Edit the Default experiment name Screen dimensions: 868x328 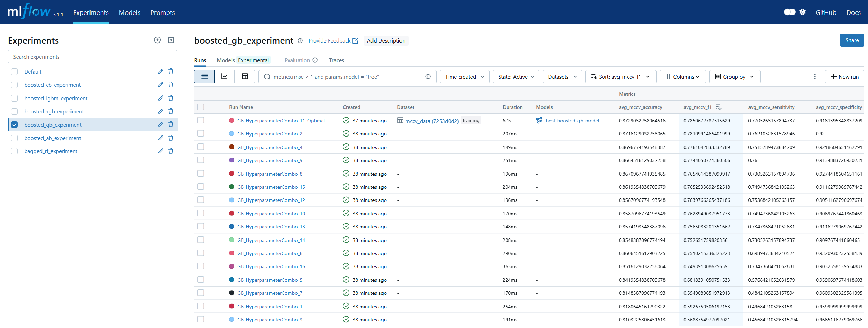pyautogui.click(x=161, y=72)
